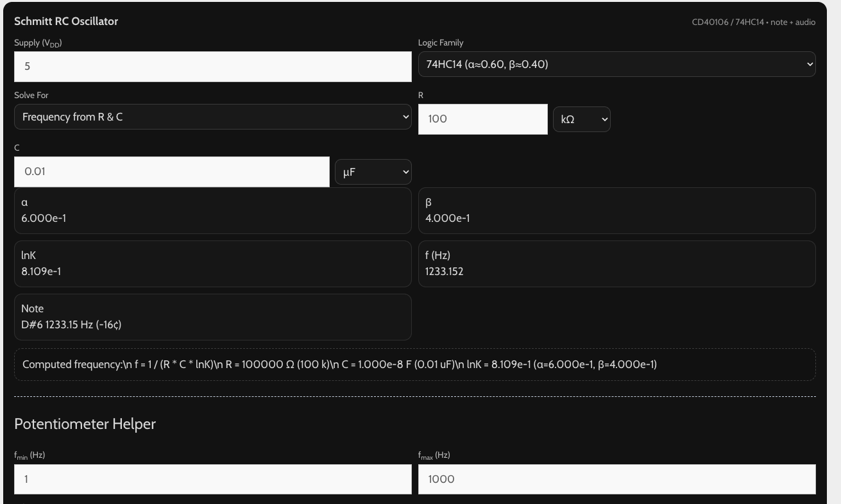The height and width of the screenshot is (504, 841).
Task: Click the Logic Family field label
Action: click(441, 43)
